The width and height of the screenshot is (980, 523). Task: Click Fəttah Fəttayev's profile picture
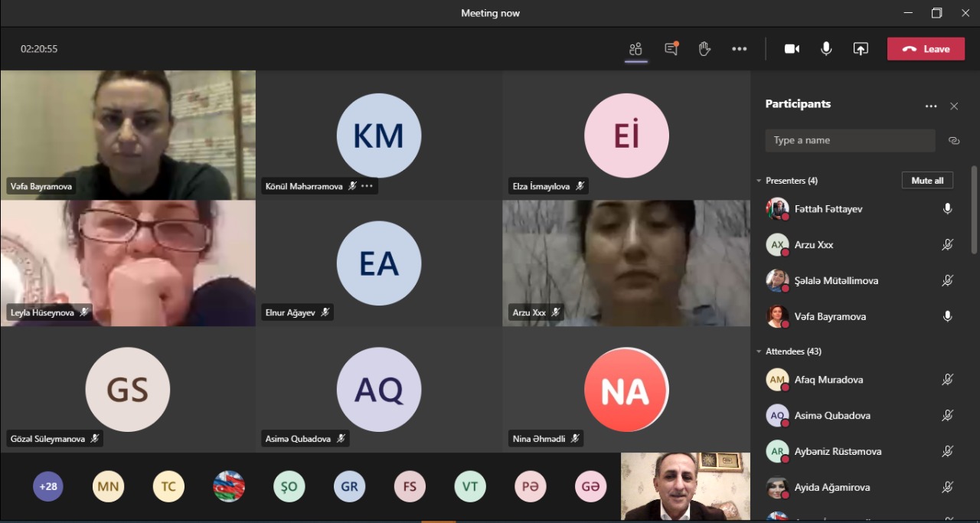click(777, 209)
